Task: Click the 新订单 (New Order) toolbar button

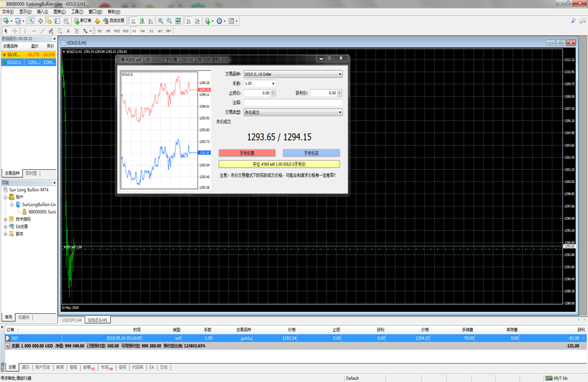Action: pos(83,21)
